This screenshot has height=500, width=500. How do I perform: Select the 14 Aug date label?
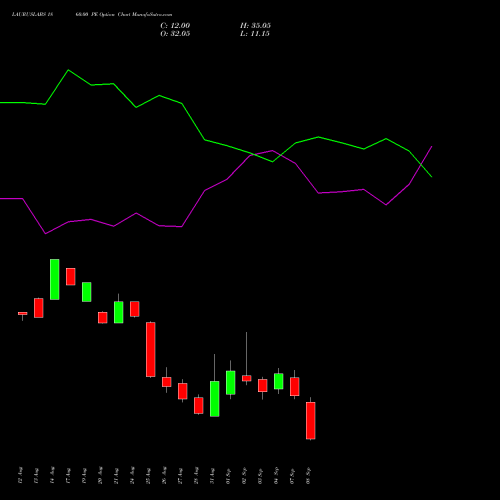coord(52,475)
